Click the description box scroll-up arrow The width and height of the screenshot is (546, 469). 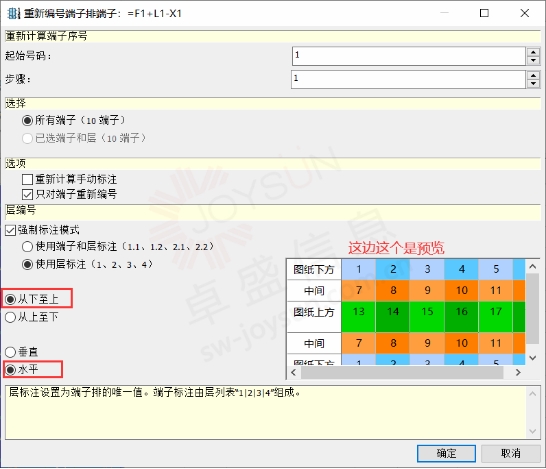tap(532, 394)
